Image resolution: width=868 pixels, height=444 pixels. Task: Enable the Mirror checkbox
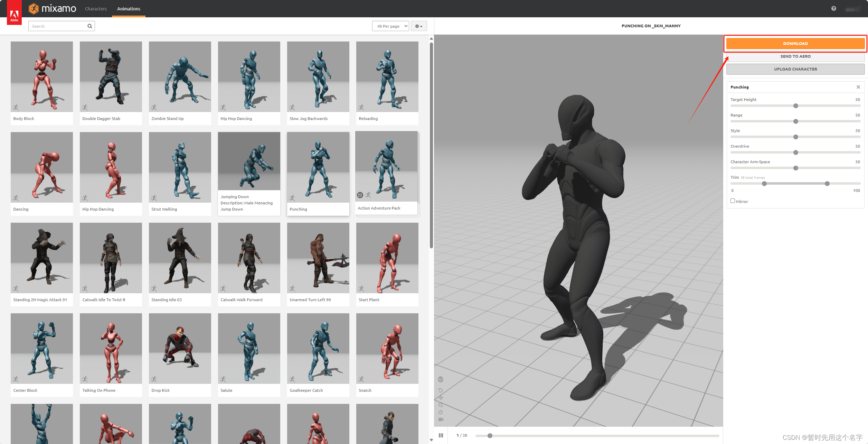733,201
